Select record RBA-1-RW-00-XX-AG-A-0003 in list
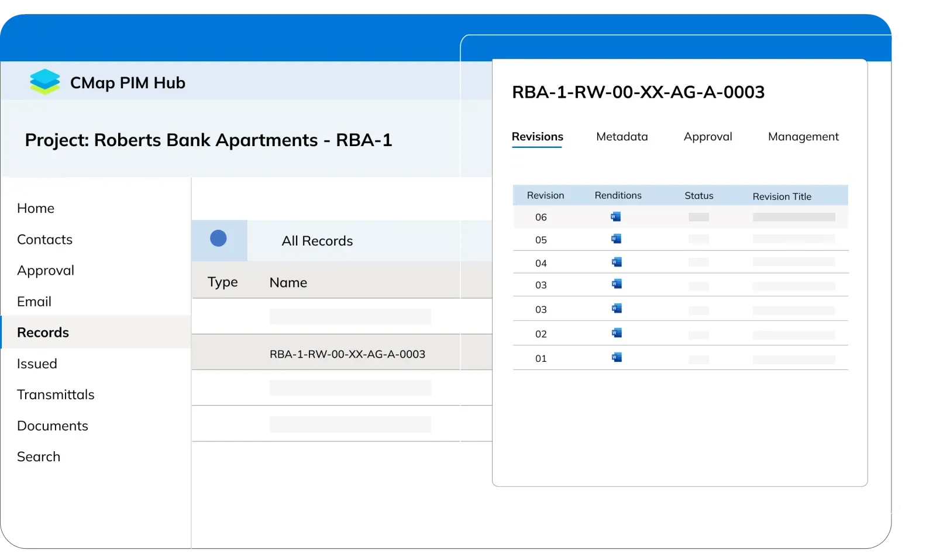936x560 pixels. tap(347, 354)
